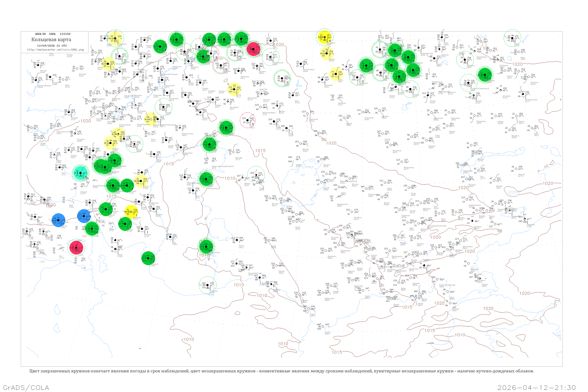Click the red Аксаково station circle

click(x=253, y=49)
